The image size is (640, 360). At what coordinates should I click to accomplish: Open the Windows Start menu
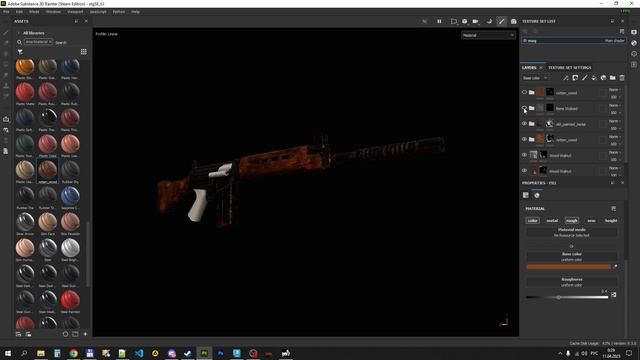click(x=8, y=353)
